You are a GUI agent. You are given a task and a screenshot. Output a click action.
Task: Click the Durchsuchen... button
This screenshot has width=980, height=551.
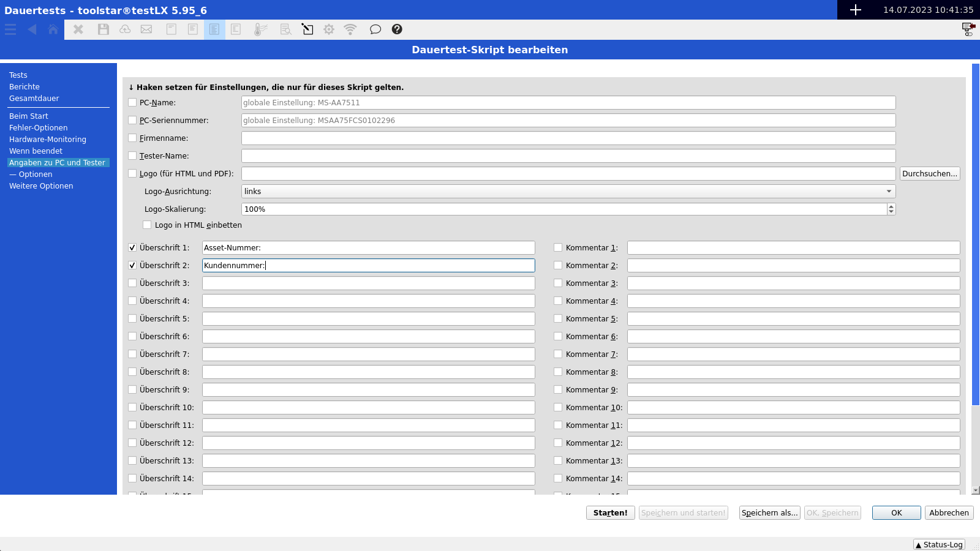[929, 174]
